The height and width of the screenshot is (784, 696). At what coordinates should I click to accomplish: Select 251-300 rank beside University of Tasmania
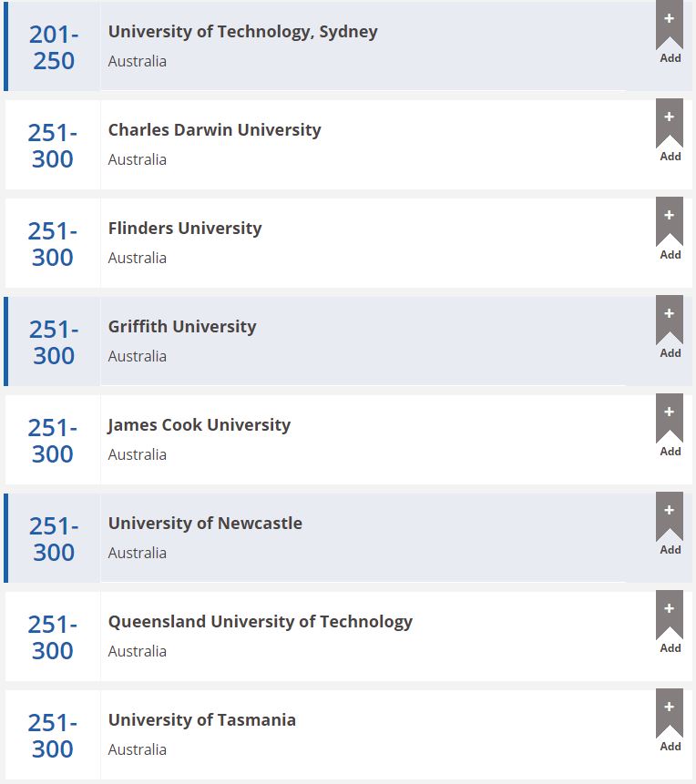(x=53, y=736)
